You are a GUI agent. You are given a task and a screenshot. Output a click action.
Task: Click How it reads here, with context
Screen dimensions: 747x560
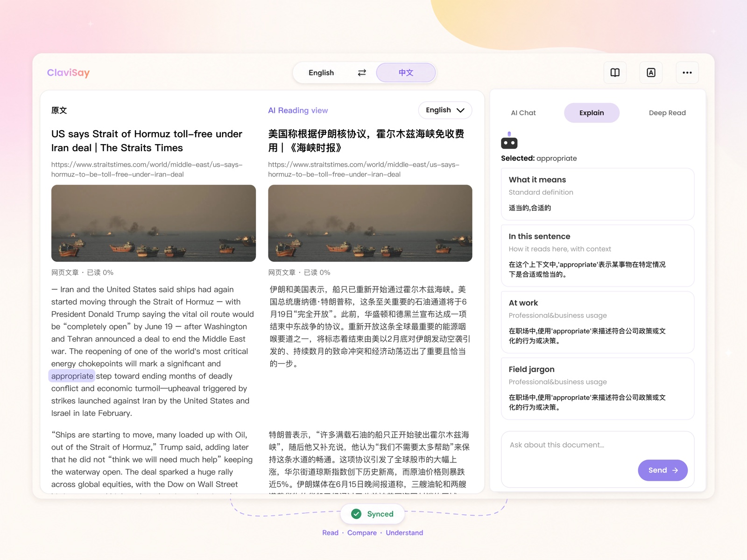[560, 249]
